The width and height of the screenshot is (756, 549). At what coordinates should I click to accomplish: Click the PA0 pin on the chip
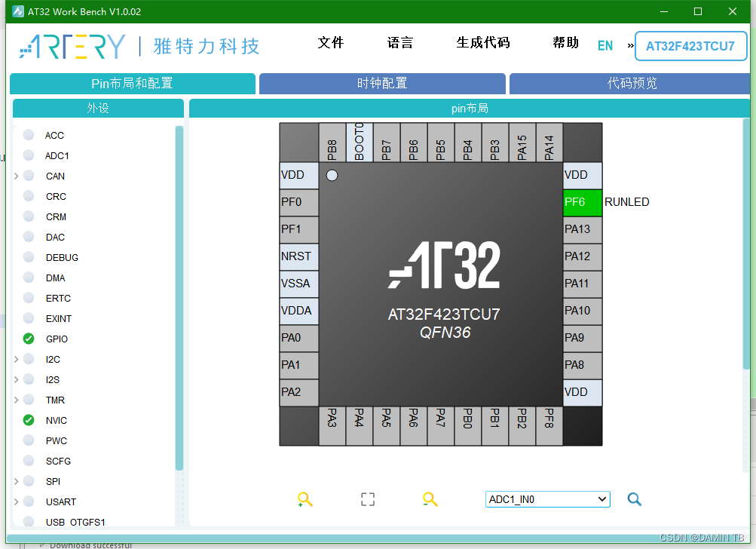pos(299,338)
